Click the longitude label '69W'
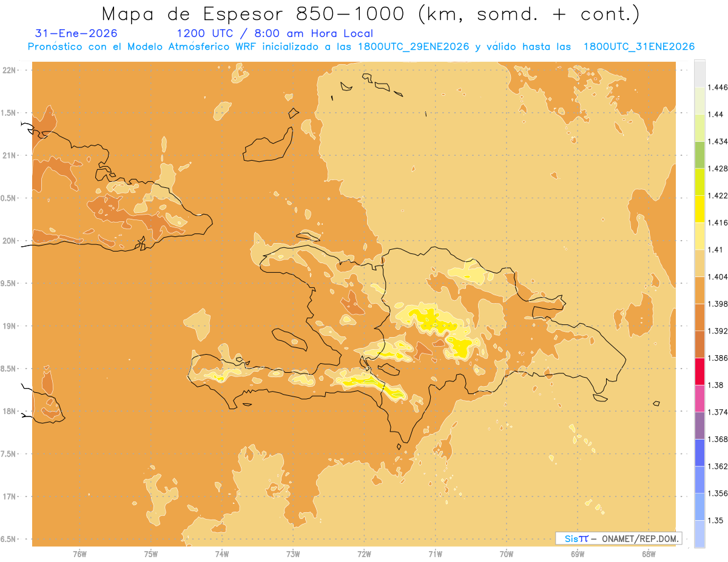Screen dimensions: 728x562 tap(578, 554)
